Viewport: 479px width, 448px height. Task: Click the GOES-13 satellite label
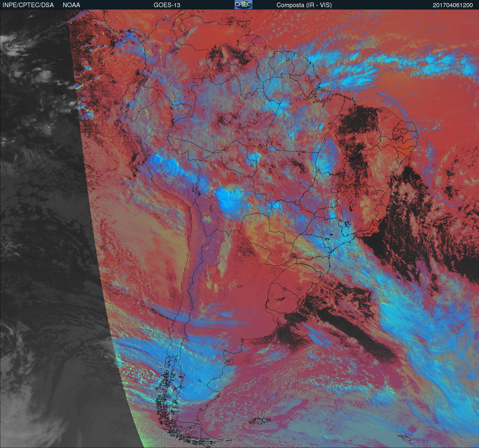(x=167, y=5)
